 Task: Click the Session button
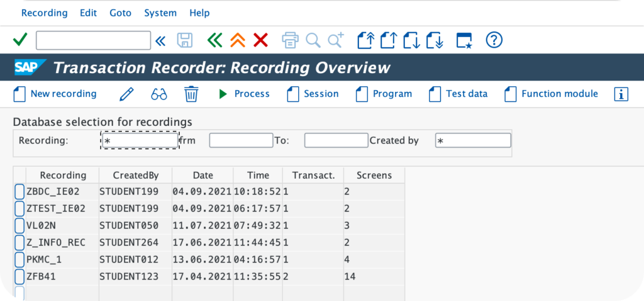[x=313, y=94]
